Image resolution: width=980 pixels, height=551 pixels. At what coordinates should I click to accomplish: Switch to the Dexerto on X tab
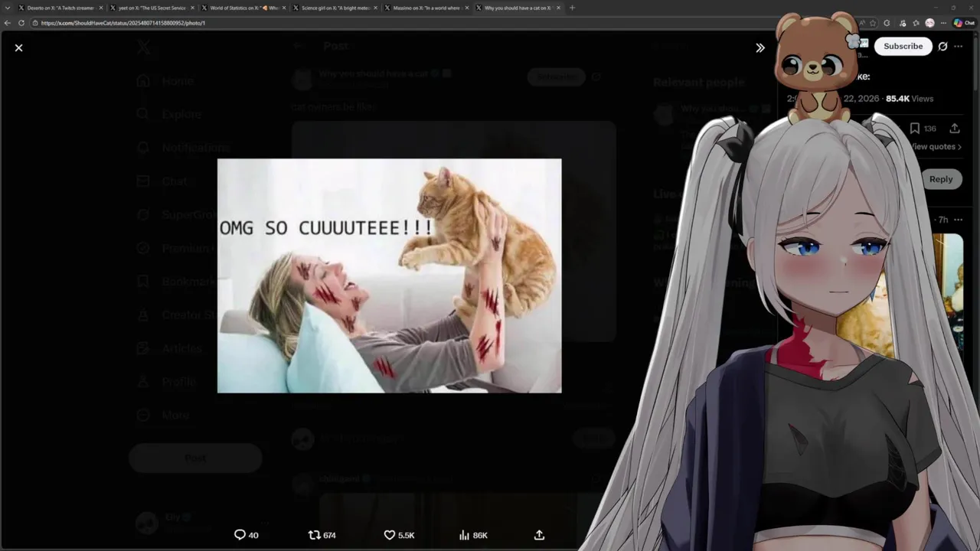60,8
